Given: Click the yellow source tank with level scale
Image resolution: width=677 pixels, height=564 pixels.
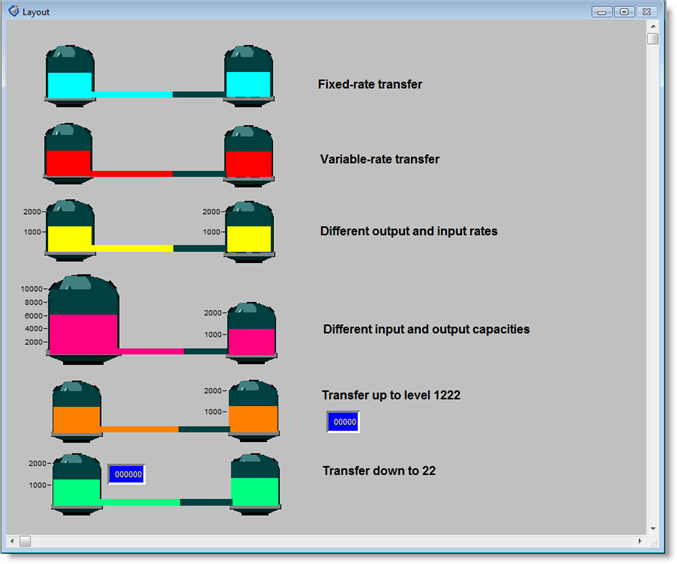Looking at the screenshot, I should [70, 231].
